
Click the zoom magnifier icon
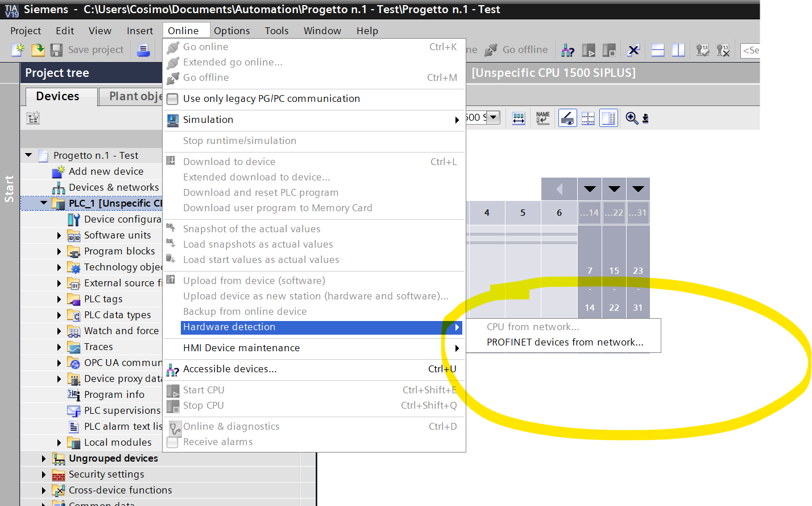click(x=631, y=118)
